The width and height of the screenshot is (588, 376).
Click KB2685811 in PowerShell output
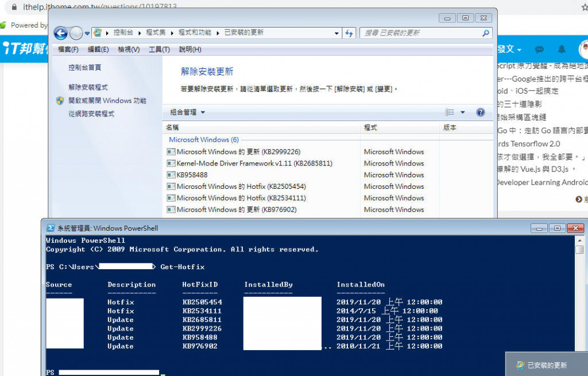(202, 320)
